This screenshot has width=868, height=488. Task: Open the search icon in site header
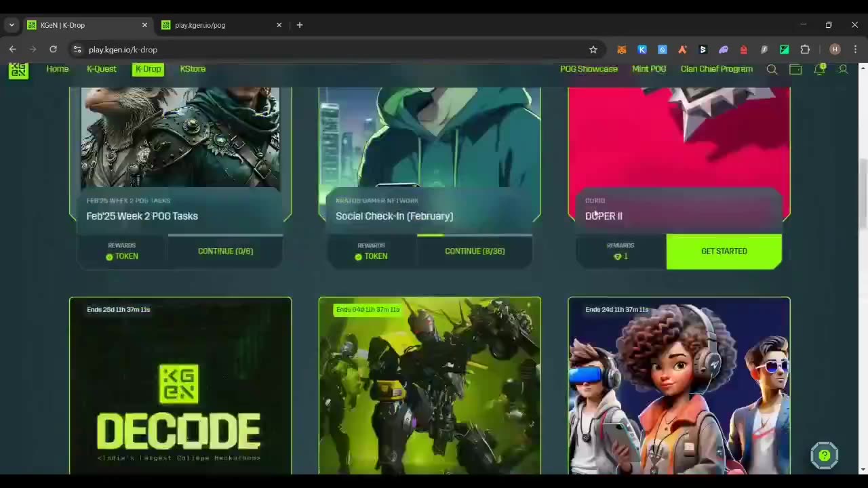[x=772, y=69]
